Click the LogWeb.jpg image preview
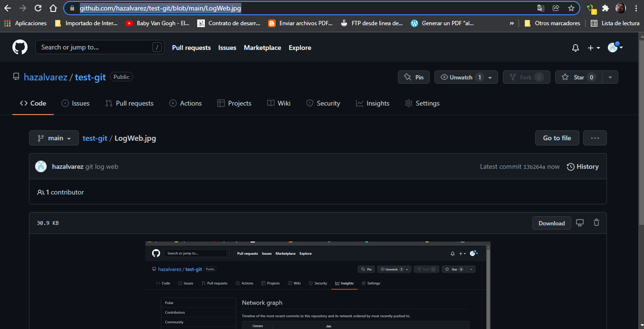Viewport: 644px width, 329px height. 318,285
